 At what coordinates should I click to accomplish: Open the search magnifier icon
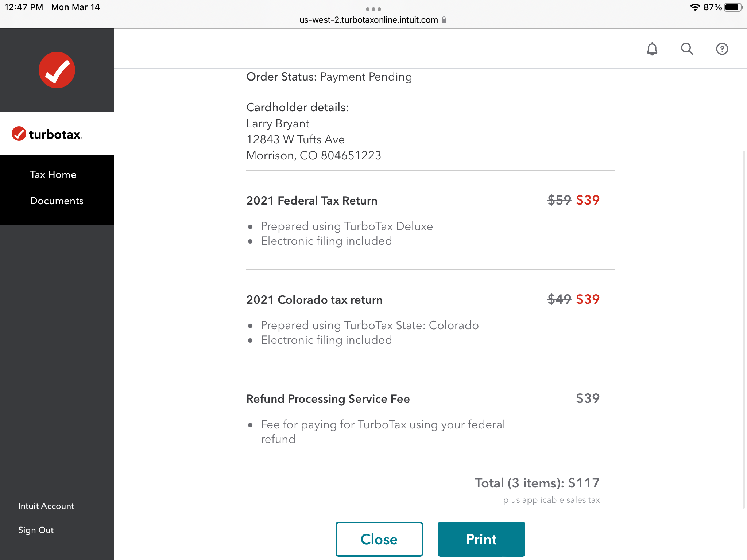point(687,49)
